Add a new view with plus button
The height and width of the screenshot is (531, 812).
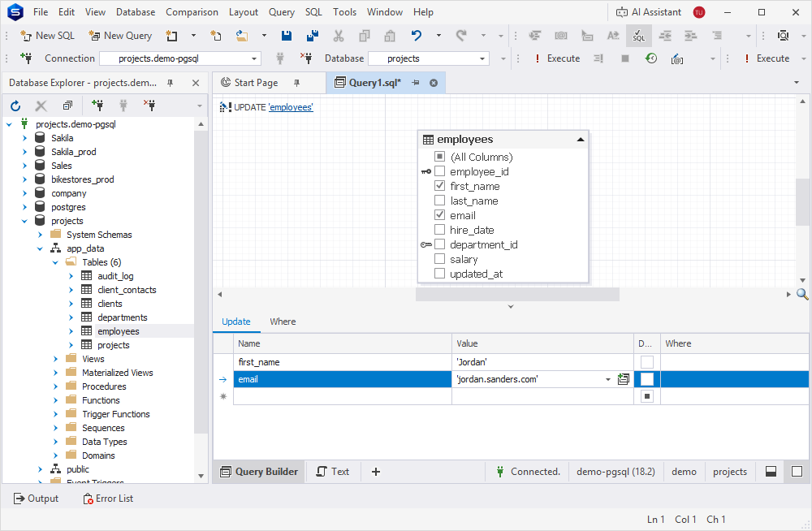pos(376,472)
